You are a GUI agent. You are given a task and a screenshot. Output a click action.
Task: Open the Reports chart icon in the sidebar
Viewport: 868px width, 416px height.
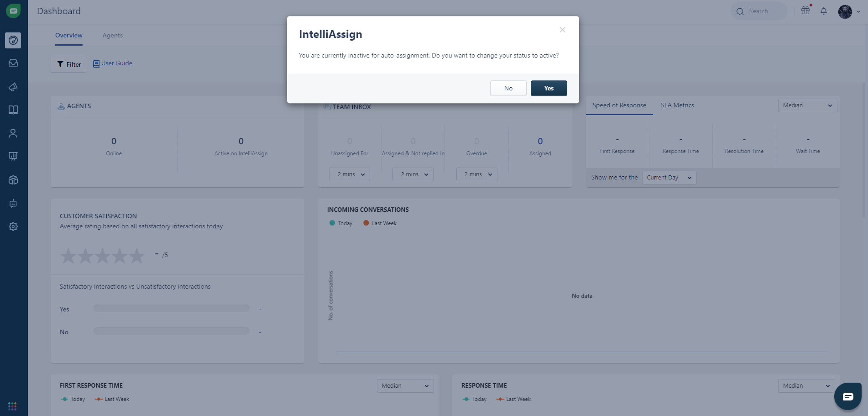click(13, 157)
